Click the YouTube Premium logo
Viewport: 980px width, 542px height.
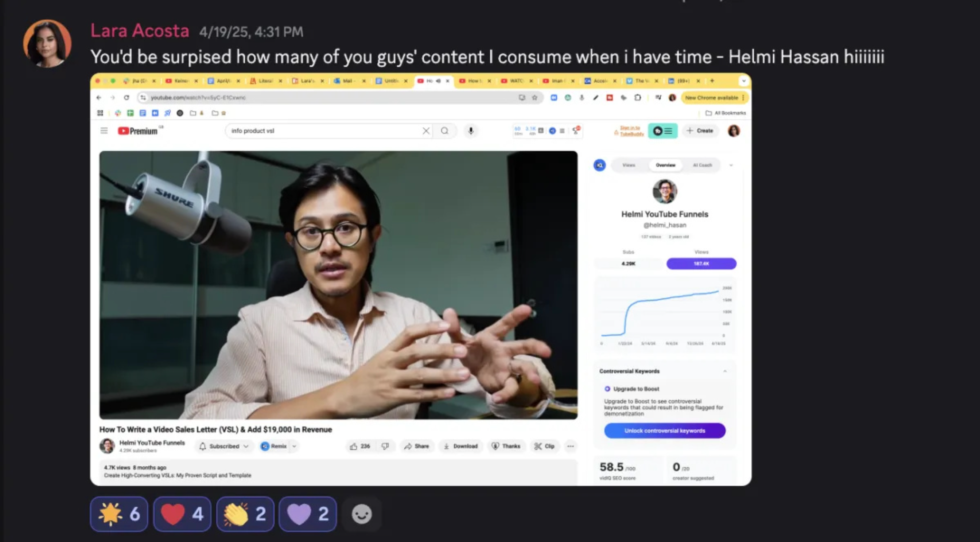pos(138,131)
